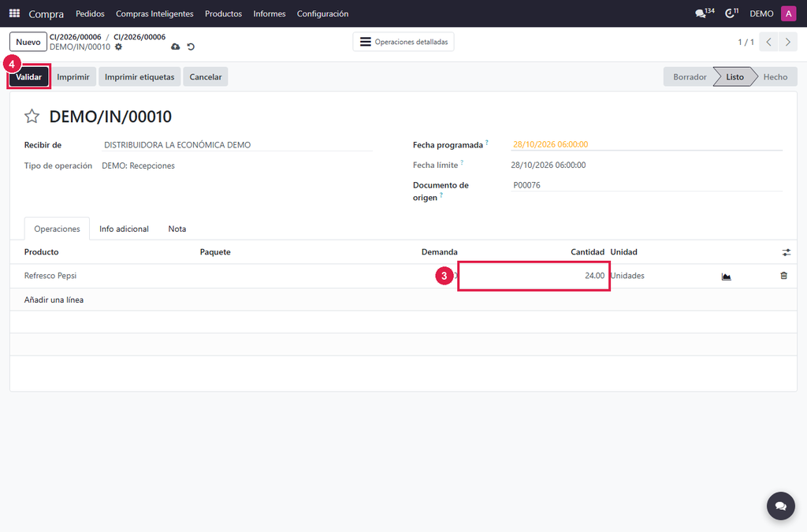Click the Recibir de supplier field

[237, 145]
